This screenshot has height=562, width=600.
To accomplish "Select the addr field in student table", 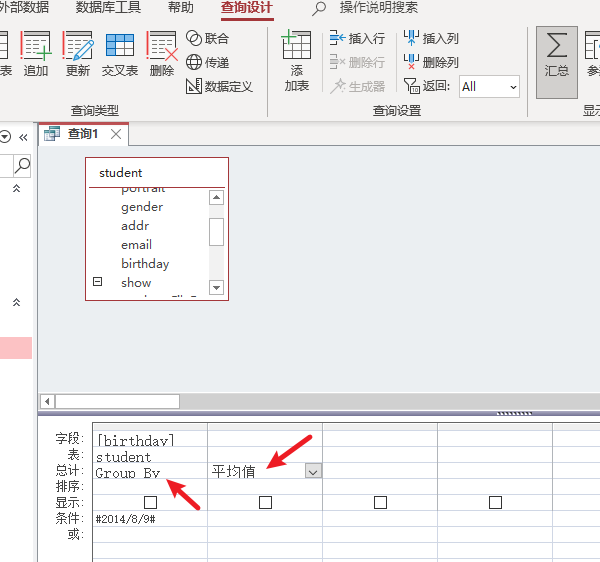I will point(135,226).
